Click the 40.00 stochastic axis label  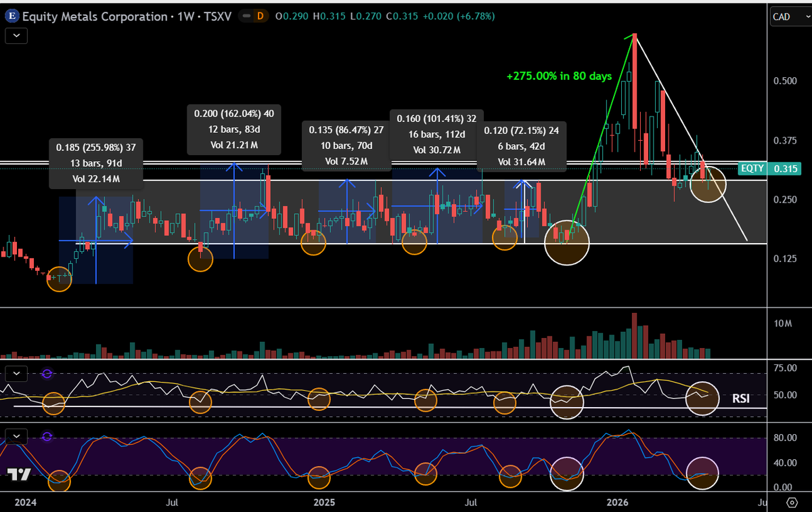coord(784,463)
